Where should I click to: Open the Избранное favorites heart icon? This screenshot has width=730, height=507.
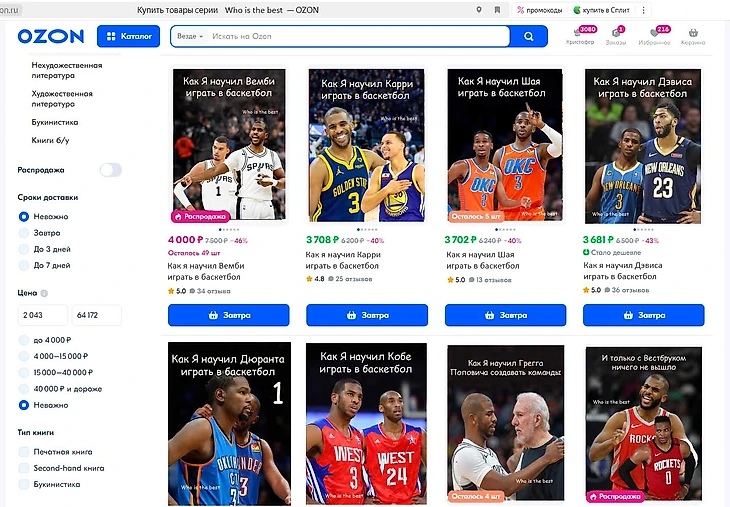pyautogui.click(x=654, y=33)
